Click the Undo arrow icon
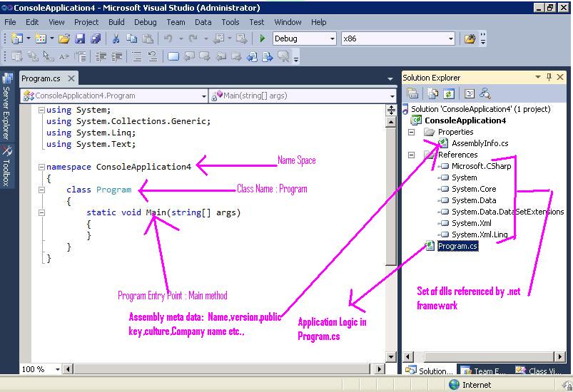The image size is (573, 392). coord(168,38)
